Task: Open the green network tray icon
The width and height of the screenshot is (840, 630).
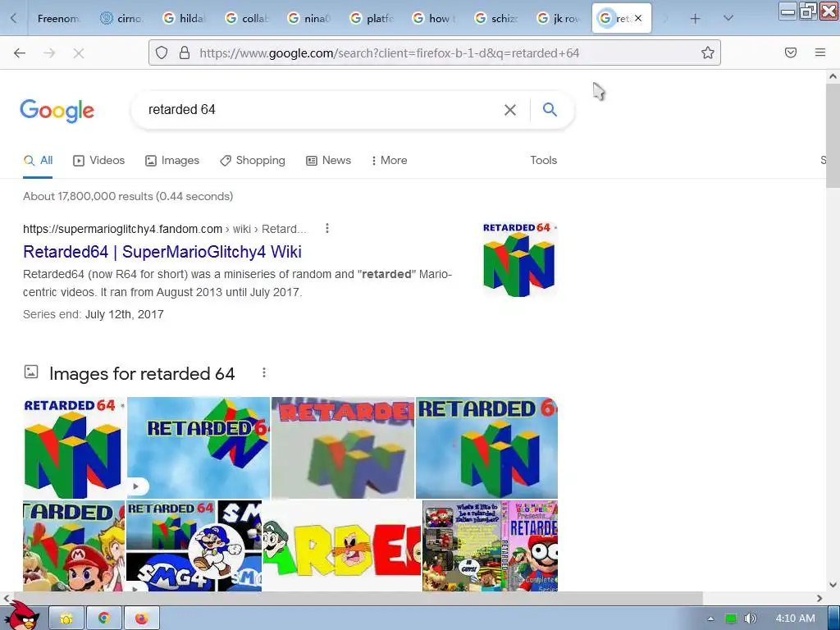Action: pyautogui.click(x=731, y=619)
